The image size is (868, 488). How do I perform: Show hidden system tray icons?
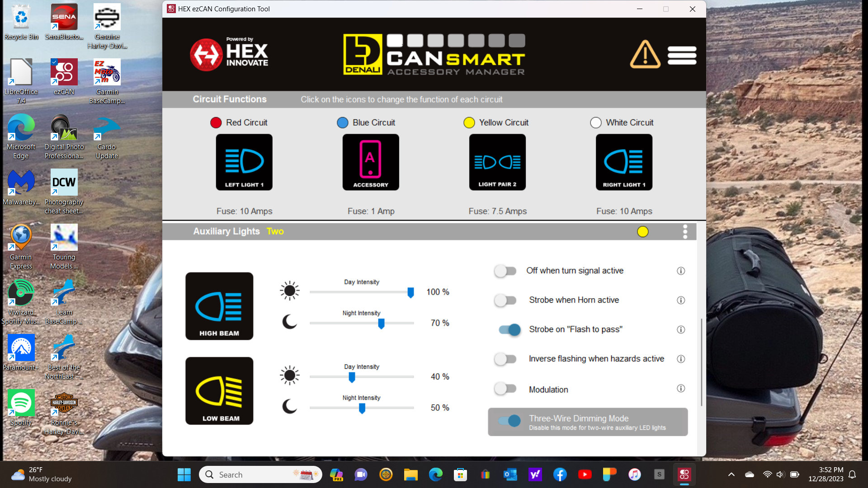(x=731, y=474)
